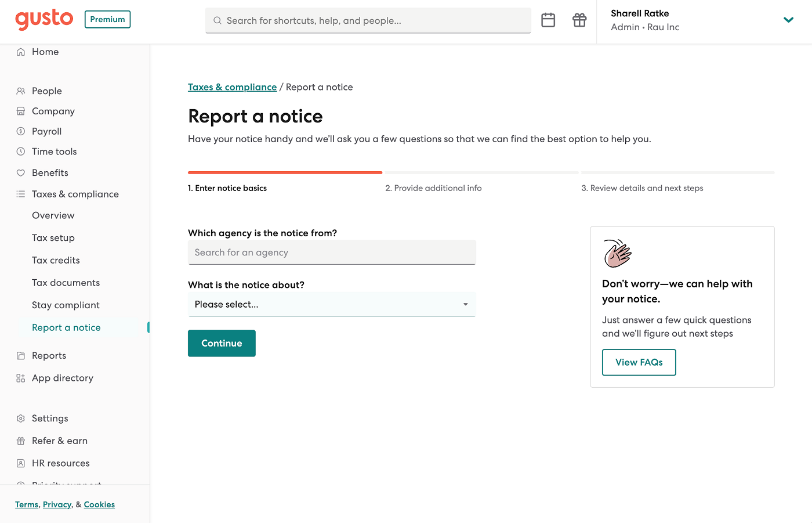Click the Continue button
This screenshot has height=523, width=812.
[x=222, y=343]
